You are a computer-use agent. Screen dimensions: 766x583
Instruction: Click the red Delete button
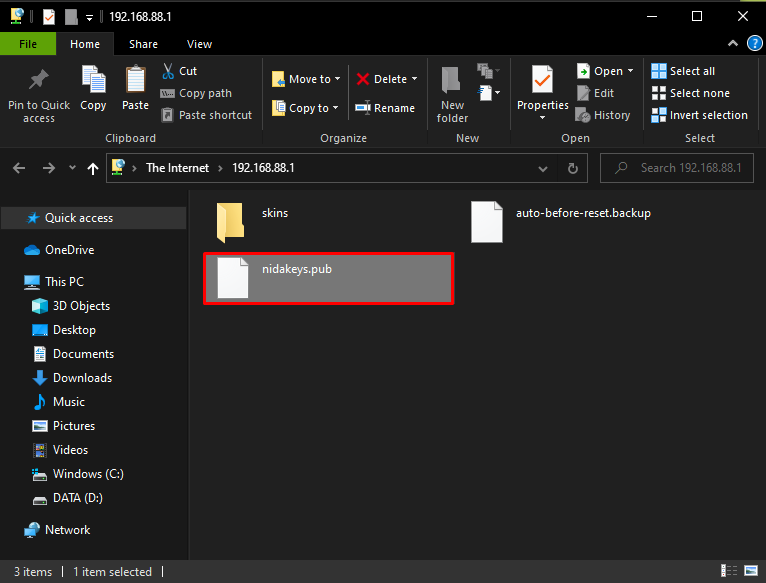point(382,79)
